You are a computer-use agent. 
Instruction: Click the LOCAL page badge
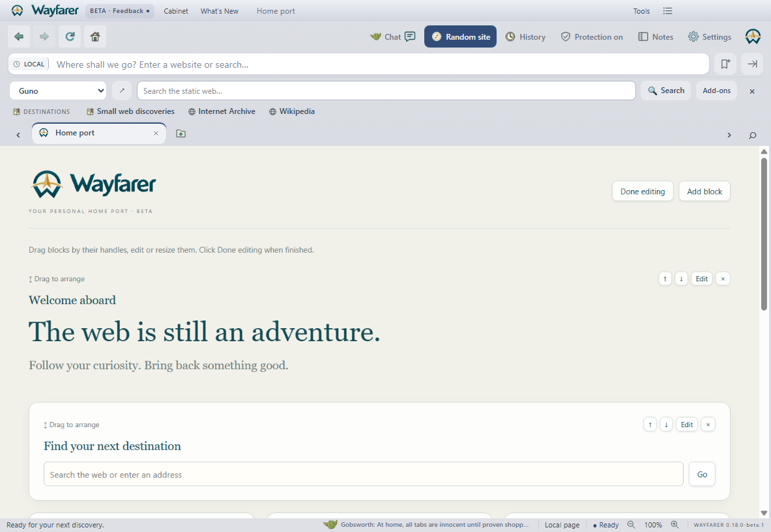click(29, 64)
